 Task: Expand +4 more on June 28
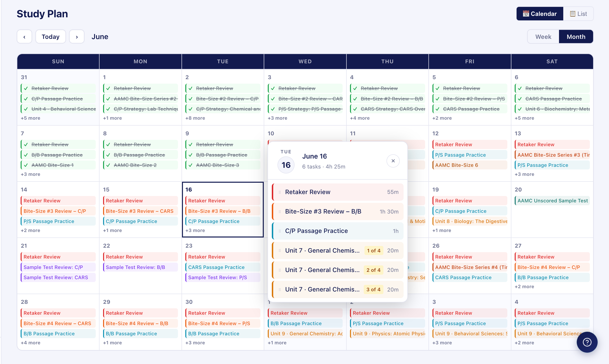click(x=30, y=343)
